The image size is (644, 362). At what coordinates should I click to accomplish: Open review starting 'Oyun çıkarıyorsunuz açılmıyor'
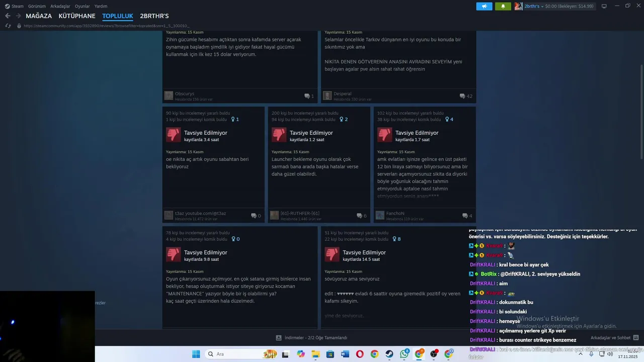coord(238,290)
